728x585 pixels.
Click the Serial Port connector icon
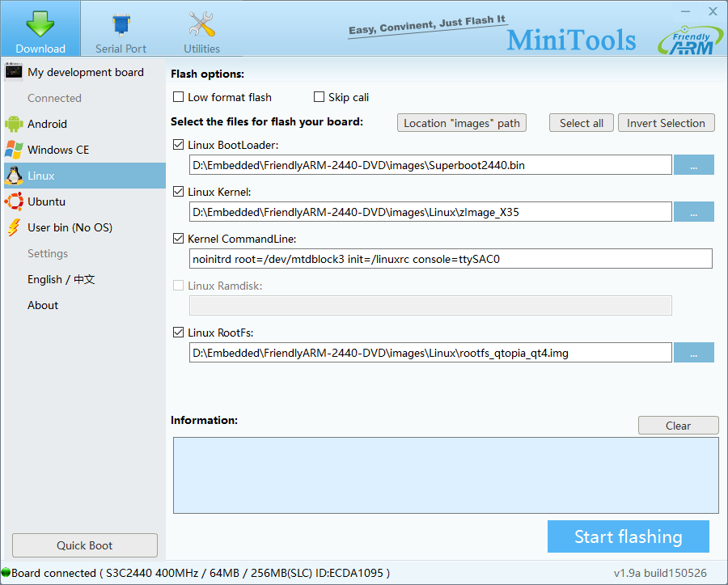click(121, 25)
